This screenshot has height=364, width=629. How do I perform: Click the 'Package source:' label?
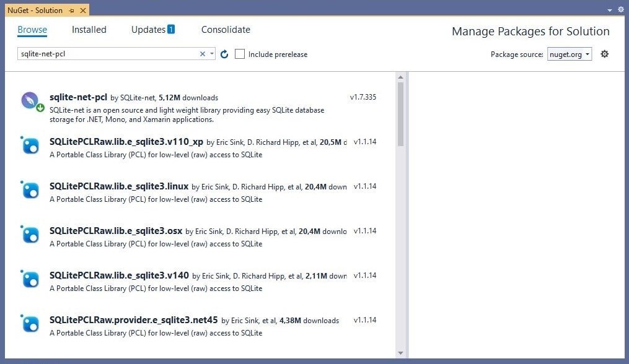coord(517,54)
